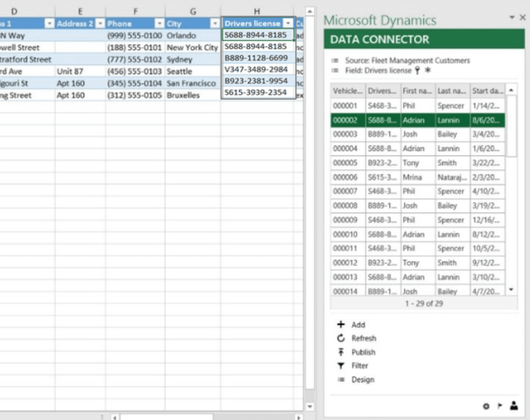The height and width of the screenshot is (420, 530).
Task: Click the San Francisco city cell
Action: (x=193, y=83)
